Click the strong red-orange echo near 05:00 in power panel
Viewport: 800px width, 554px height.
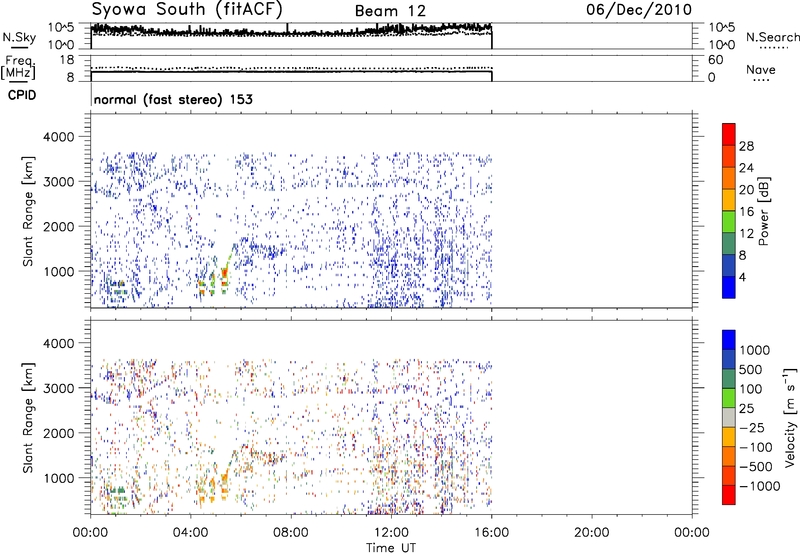(224, 278)
